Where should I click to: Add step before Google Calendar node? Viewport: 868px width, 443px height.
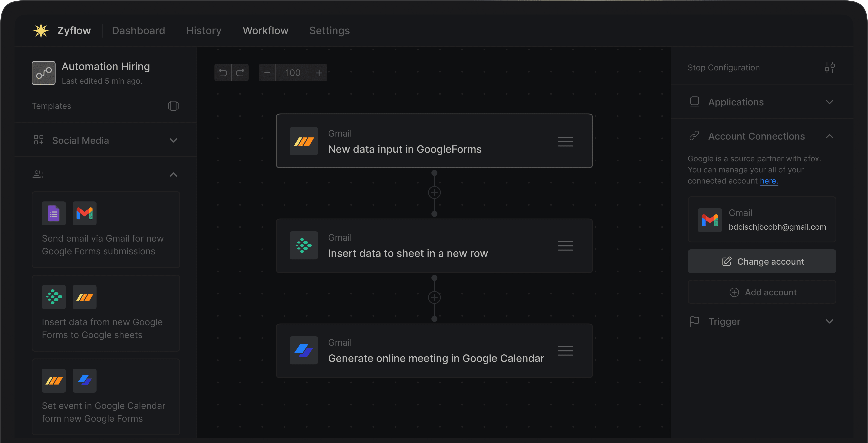coord(434,298)
